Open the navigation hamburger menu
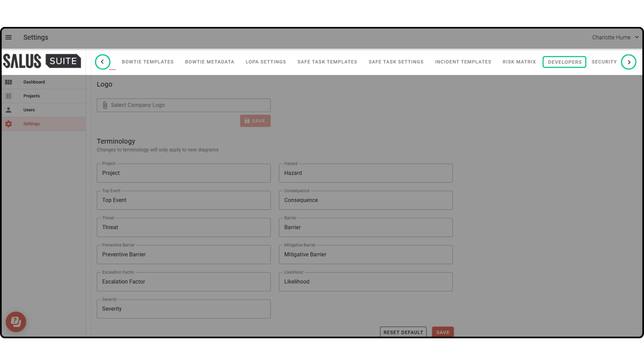The image size is (644, 362). [x=8, y=37]
